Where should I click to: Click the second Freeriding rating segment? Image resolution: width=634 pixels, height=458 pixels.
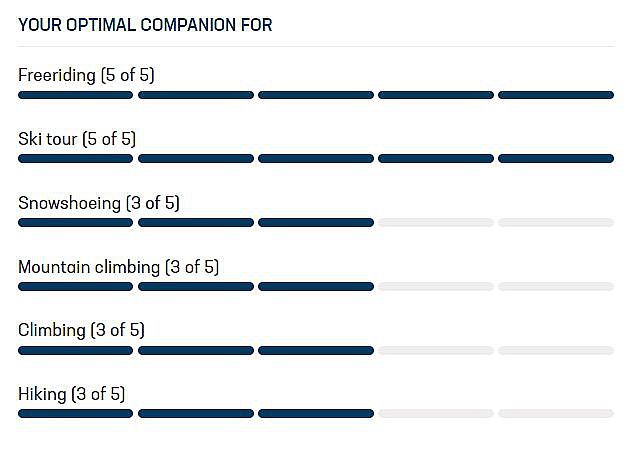tap(195, 95)
